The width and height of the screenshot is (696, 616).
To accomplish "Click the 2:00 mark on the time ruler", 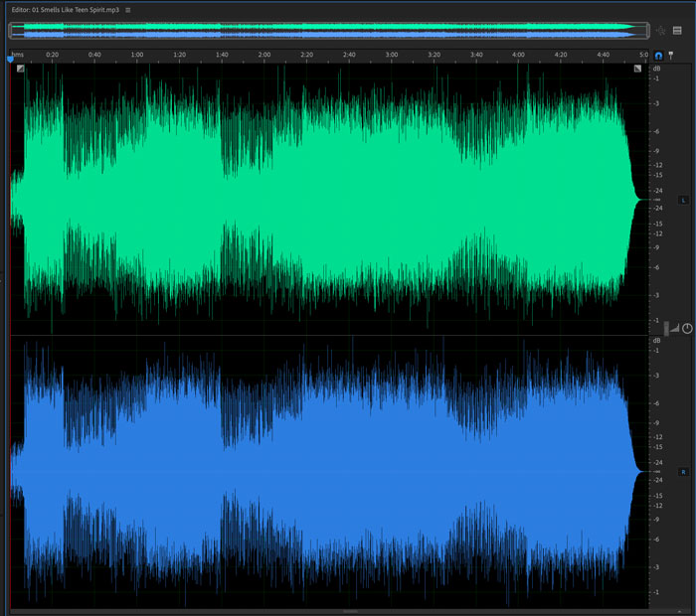I will 264,55.
